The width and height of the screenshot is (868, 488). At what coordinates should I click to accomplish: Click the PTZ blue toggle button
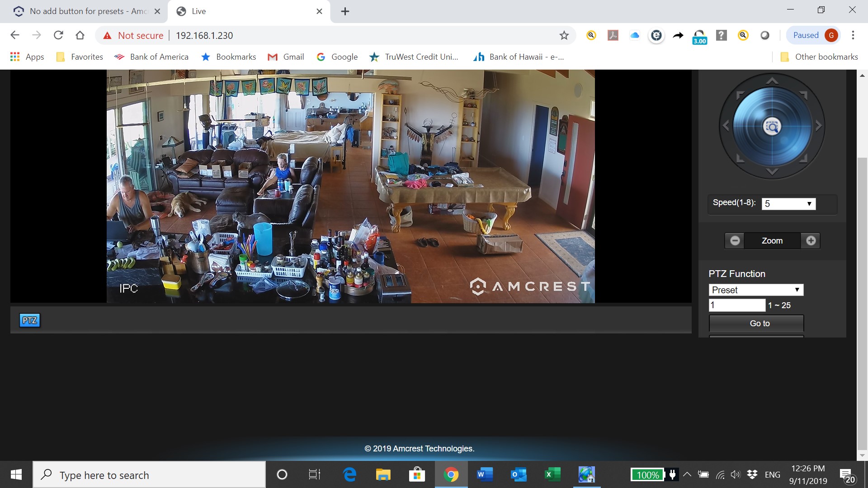(x=29, y=320)
